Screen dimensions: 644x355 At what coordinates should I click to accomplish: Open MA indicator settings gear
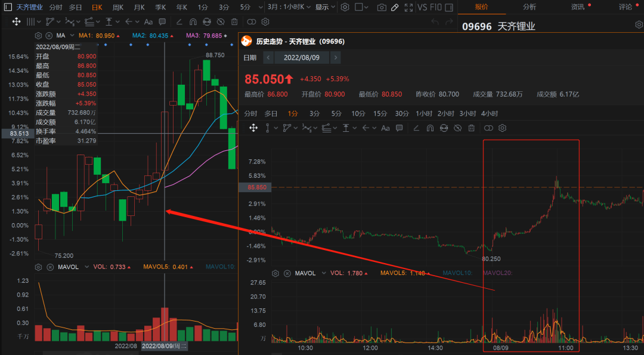[39, 36]
